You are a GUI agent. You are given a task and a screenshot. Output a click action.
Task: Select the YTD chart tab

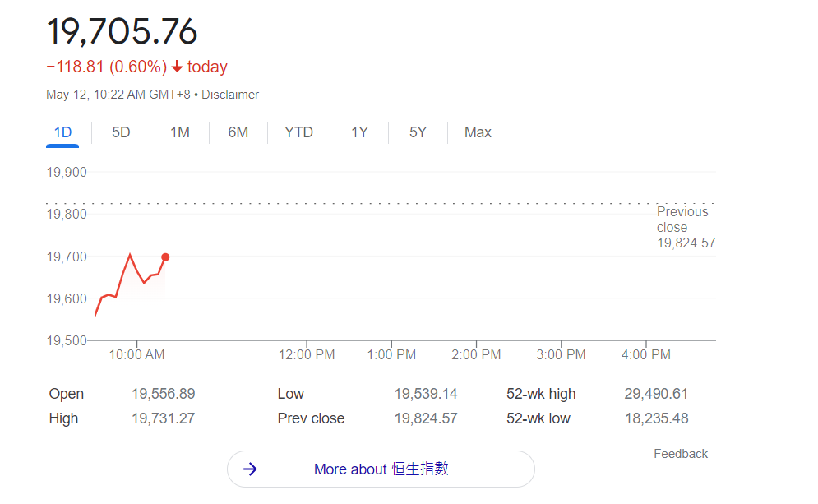(298, 132)
